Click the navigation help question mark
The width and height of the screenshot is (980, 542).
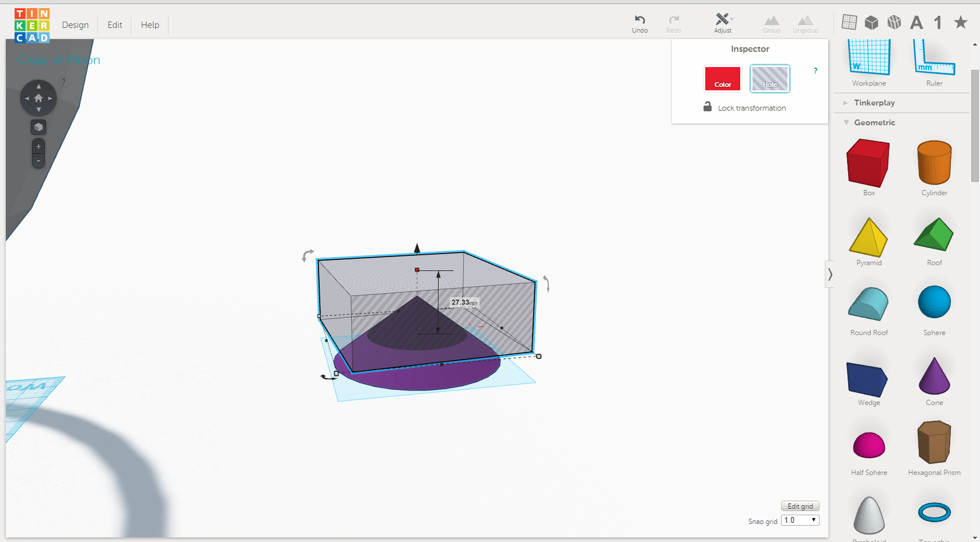tap(64, 82)
